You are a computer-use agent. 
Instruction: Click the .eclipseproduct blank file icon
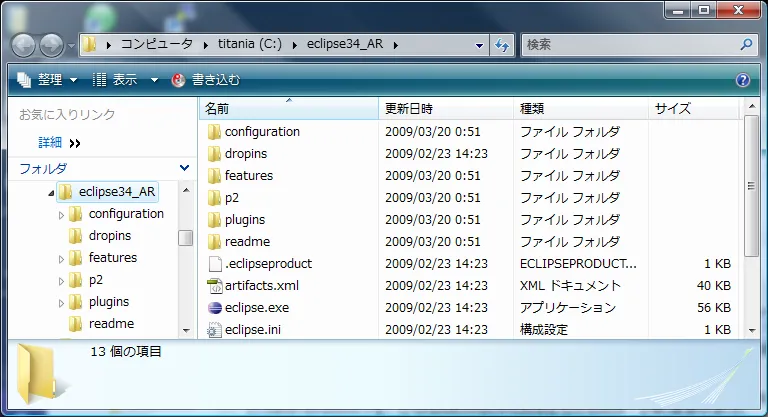point(215,264)
